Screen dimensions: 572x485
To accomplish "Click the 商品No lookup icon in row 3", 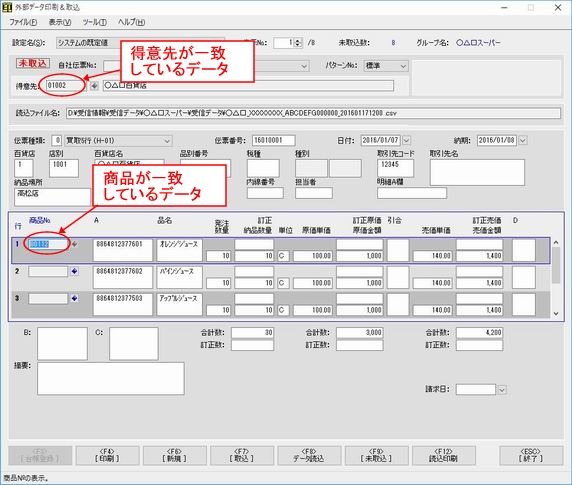I will (74, 298).
